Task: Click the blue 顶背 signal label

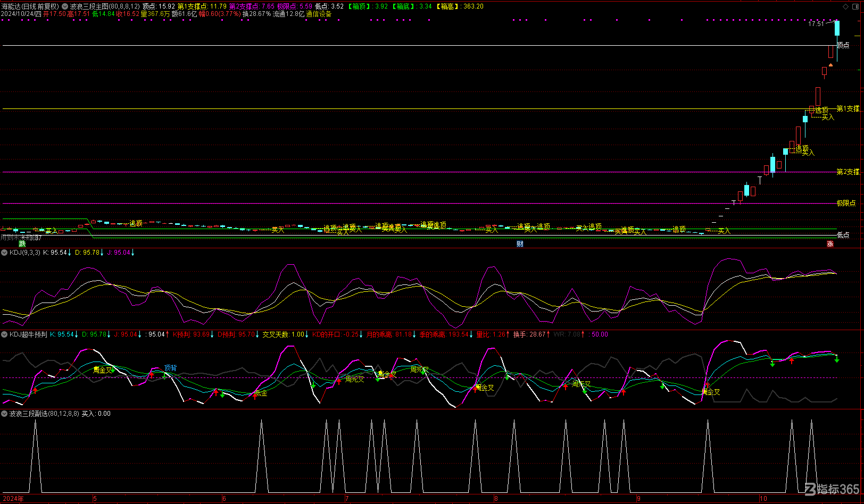Action: pyautogui.click(x=170, y=367)
